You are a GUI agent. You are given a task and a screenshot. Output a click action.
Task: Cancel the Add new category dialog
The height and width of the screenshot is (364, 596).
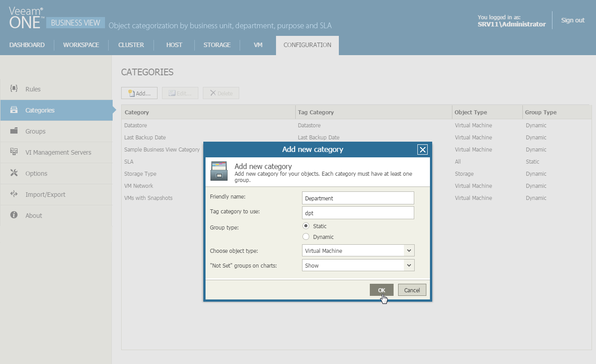[412, 290]
